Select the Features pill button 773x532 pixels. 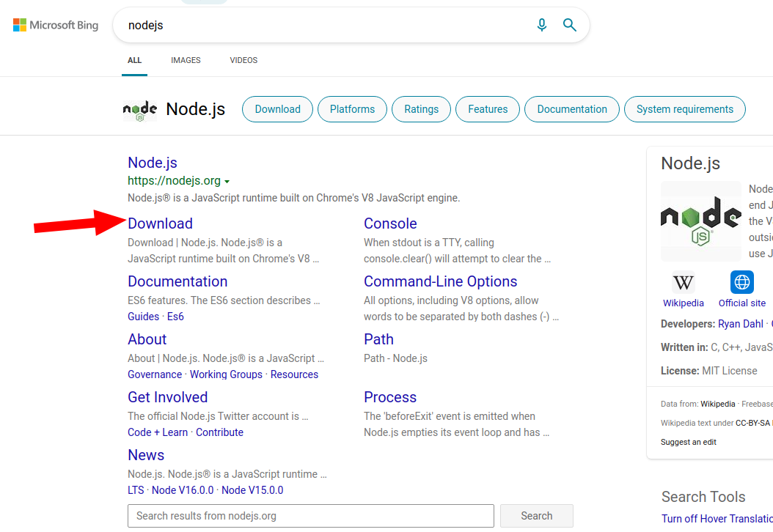(x=488, y=109)
